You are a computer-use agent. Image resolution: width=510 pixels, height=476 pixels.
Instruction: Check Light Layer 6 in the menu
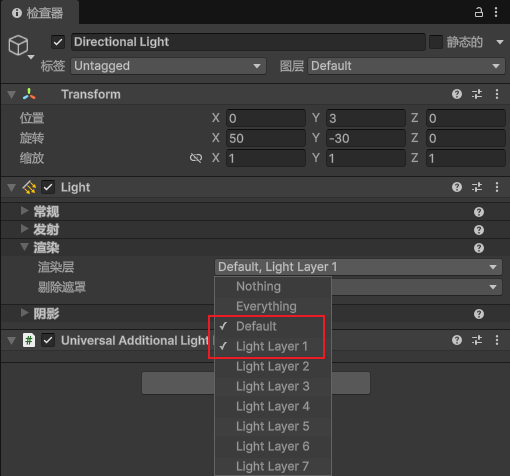273,446
